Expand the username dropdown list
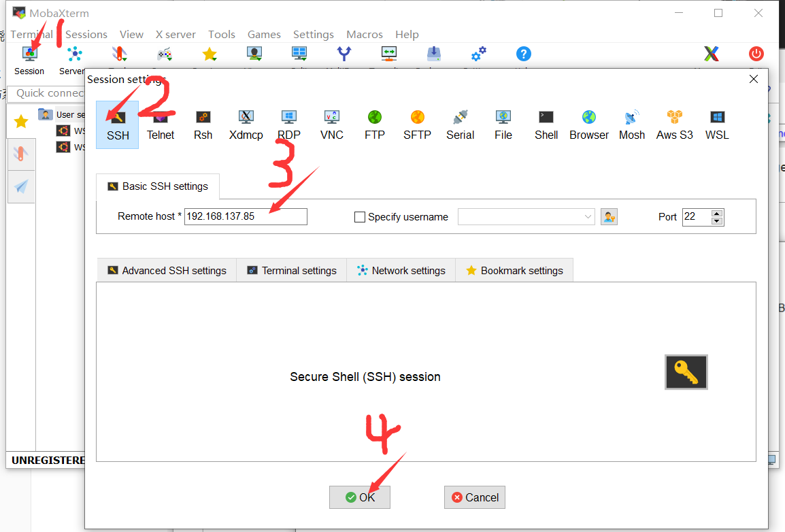This screenshot has width=785, height=532. 588,217
